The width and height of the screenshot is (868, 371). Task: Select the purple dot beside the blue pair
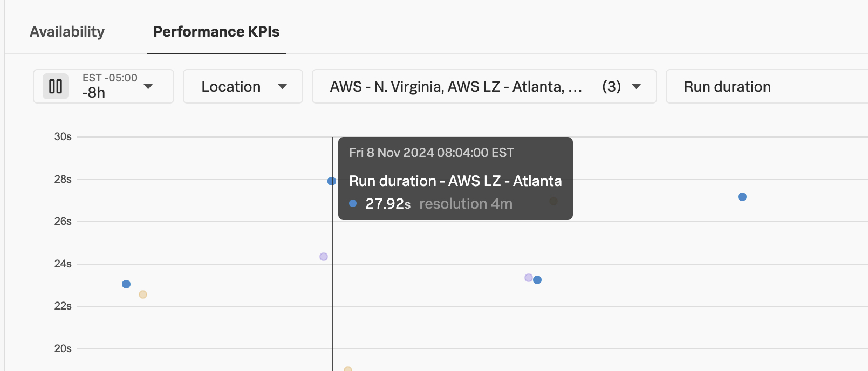(528, 278)
